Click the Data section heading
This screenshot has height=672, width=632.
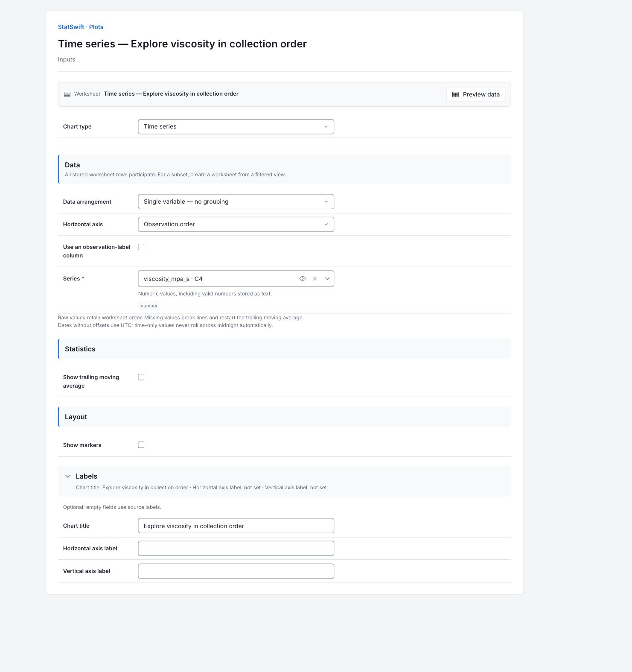click(x=73, y=165)
